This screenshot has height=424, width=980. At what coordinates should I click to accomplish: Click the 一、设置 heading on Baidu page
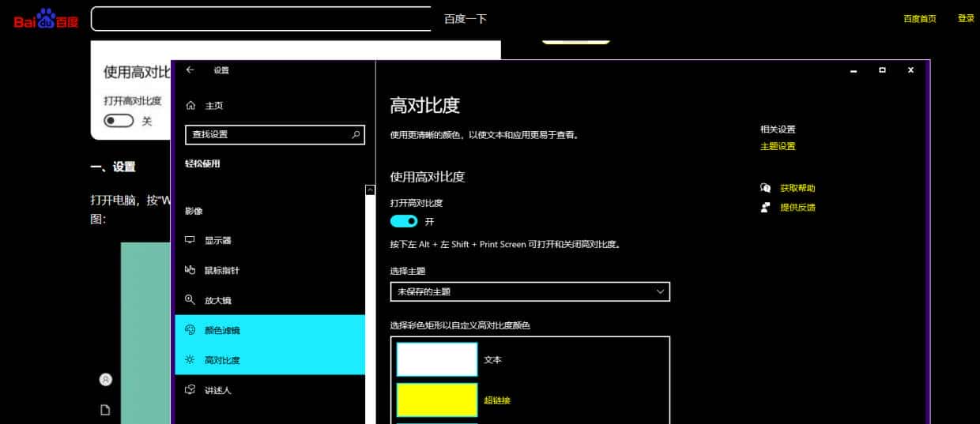point(113,167)
